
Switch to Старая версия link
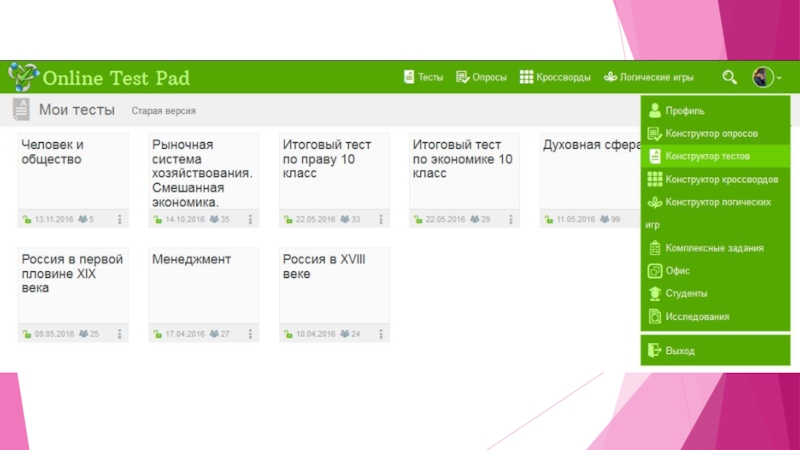point(163,111)
